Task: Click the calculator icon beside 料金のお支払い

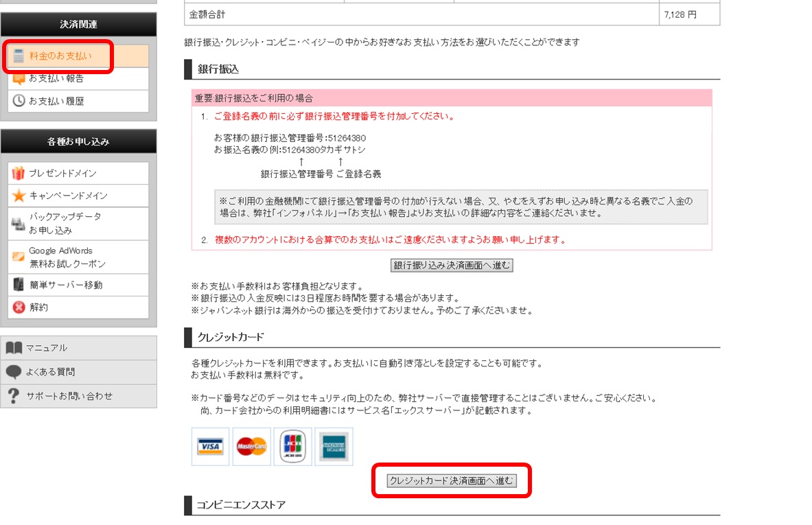Action: click(19, 56)
